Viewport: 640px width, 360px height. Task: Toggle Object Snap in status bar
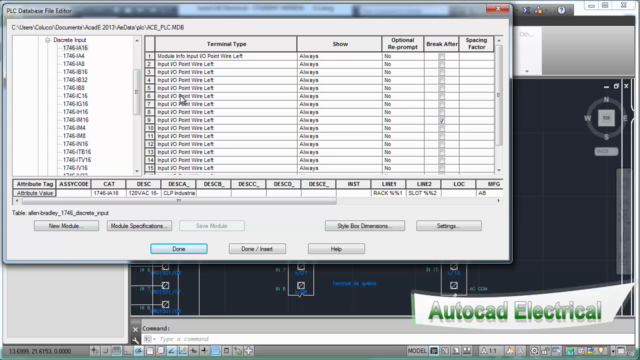(150, 351)
